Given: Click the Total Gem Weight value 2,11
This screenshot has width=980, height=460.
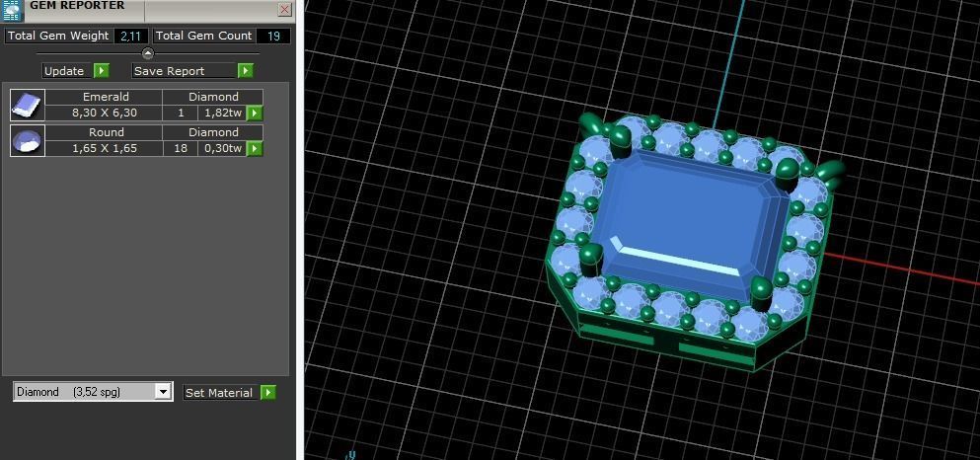Looking at the screenshot, I should [x=130, y=37].
